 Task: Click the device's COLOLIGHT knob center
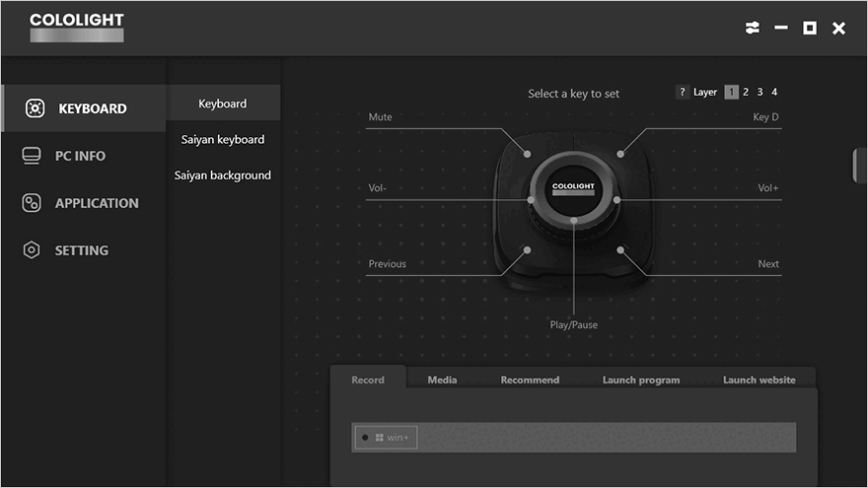[573, 188]
